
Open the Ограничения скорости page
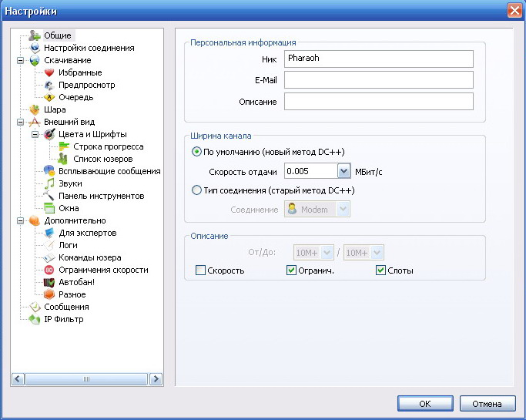coord(103,270)
